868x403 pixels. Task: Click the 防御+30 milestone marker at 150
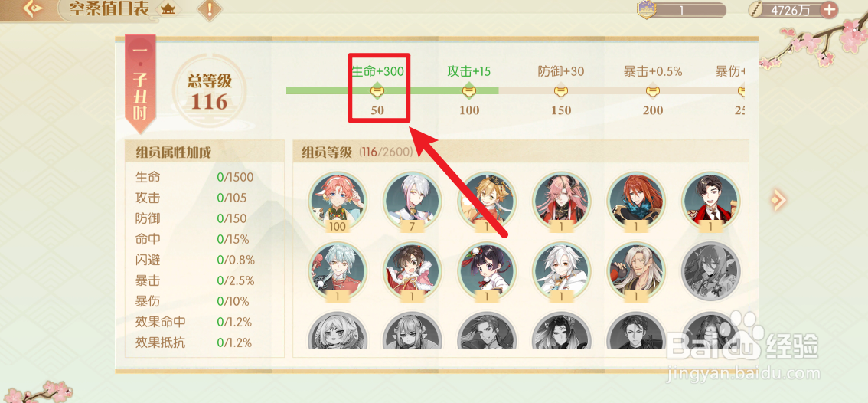click(561, 90)
